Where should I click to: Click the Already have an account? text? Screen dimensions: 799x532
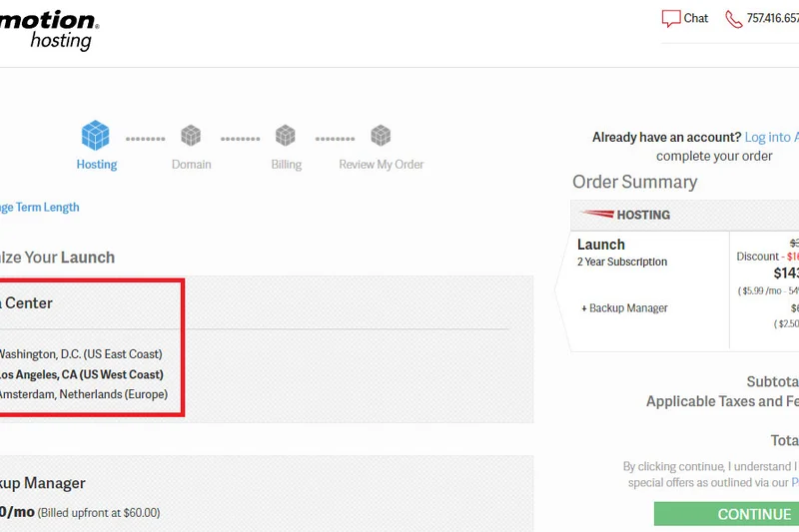pos(666,137)
